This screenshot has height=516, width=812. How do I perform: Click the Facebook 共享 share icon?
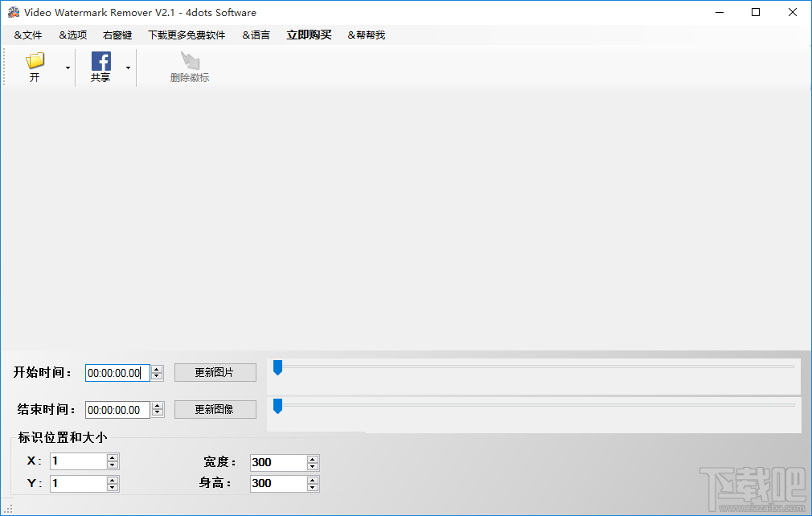pyautogui.click(x=100, y=61)
